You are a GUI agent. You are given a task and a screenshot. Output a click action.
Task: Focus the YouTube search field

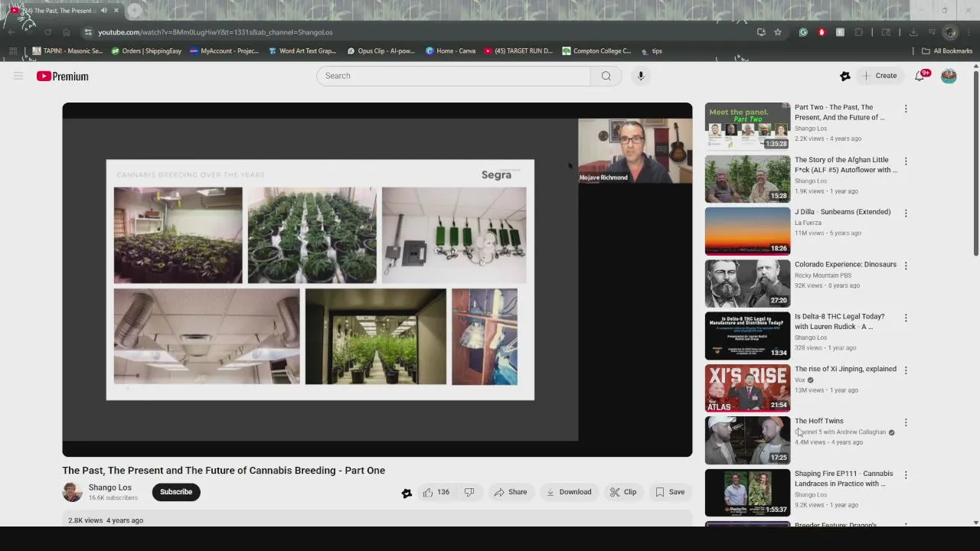[453, 76]
